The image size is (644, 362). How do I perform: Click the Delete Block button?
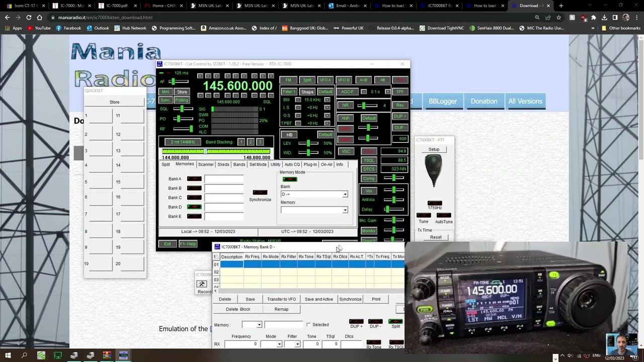click(x=238, y=309)
